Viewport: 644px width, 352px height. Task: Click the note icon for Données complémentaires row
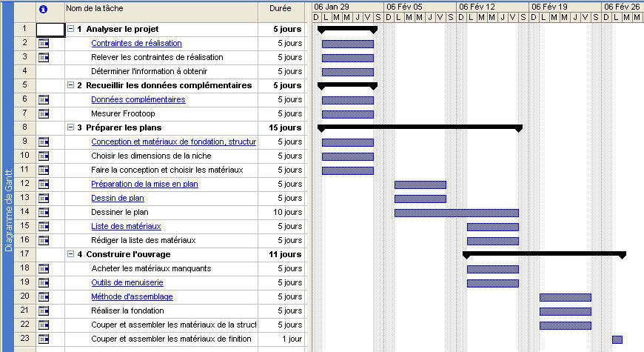(44, 99)
